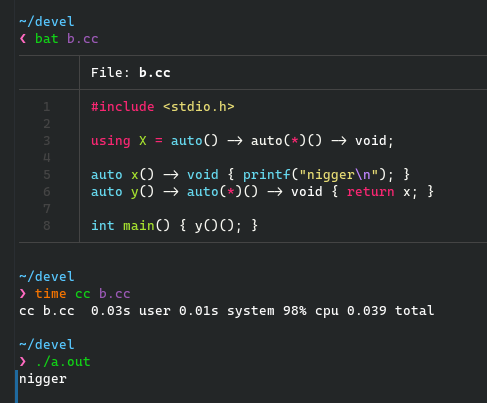Click the File: b.cc header text
The image size is (487, 403).
(x=131, y=73)
